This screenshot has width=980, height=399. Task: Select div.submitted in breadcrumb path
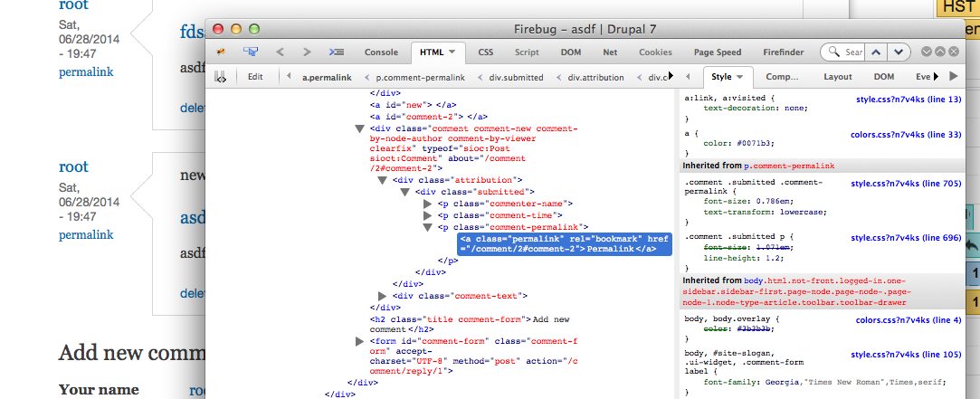tap(516, 78)
